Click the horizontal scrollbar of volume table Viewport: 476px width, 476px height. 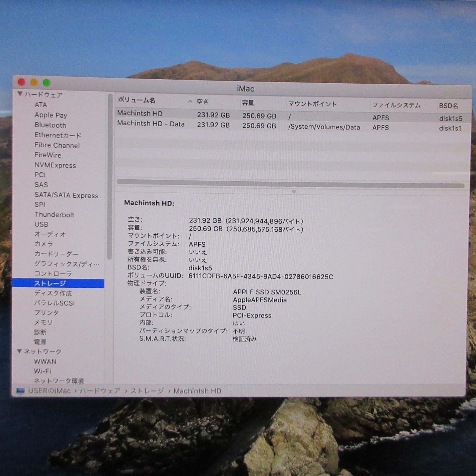click(x=290, y=183)
